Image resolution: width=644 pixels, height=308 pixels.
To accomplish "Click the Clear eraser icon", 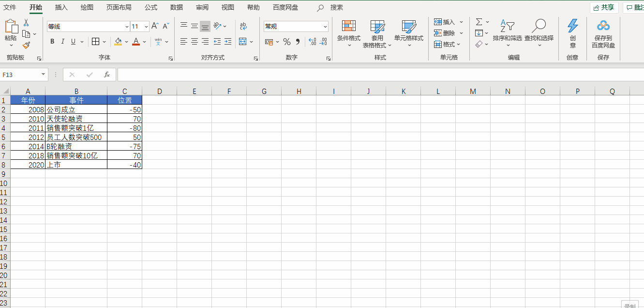I will pyautogui.click(x=479, y=44).
